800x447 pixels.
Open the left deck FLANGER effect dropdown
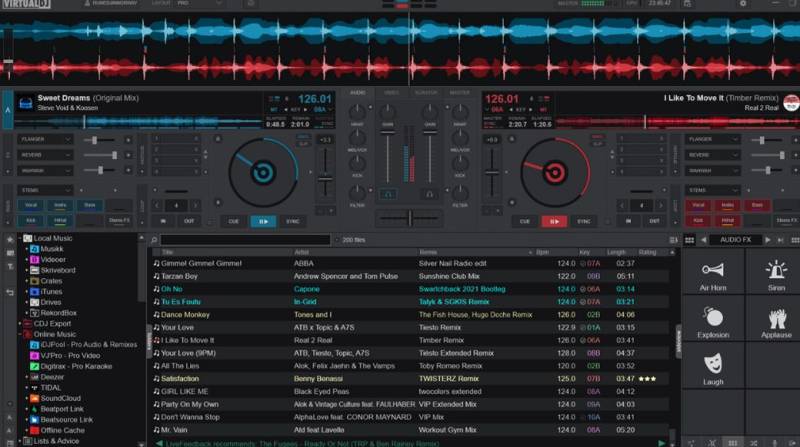coord(45,139)
